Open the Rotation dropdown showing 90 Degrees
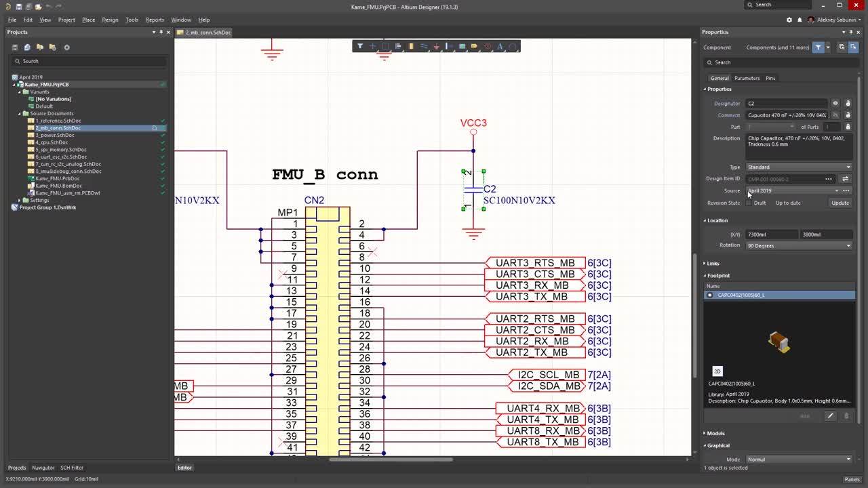This screenshot has height=488, width=868. (x=798, y=245)
